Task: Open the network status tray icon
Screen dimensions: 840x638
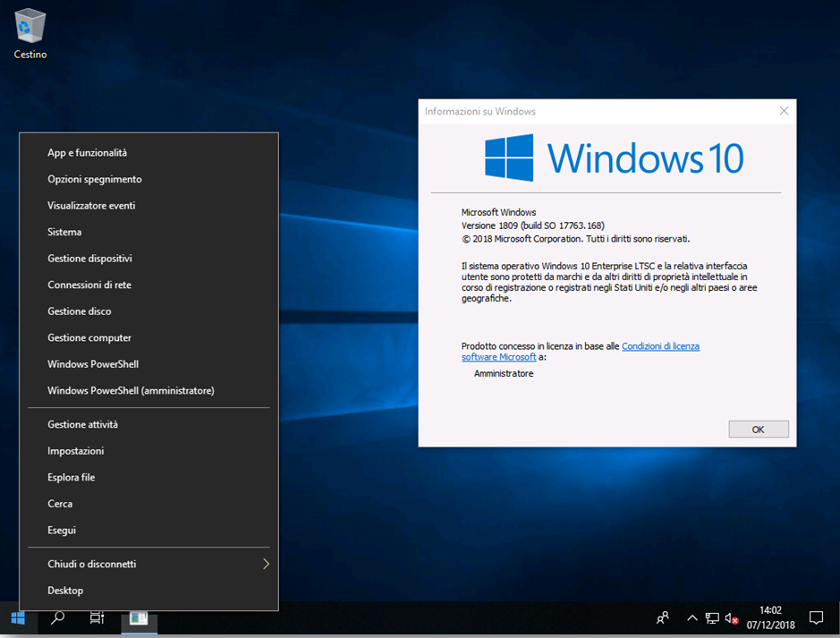Action: (712, 618)
